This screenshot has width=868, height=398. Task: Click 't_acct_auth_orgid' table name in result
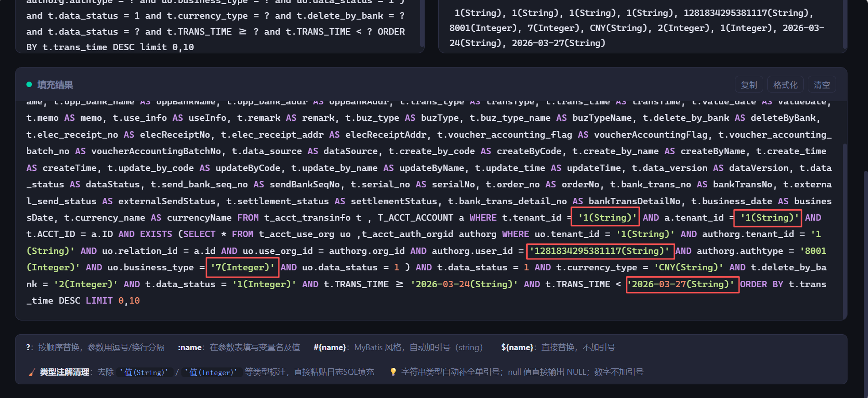(x=407, y=234)
